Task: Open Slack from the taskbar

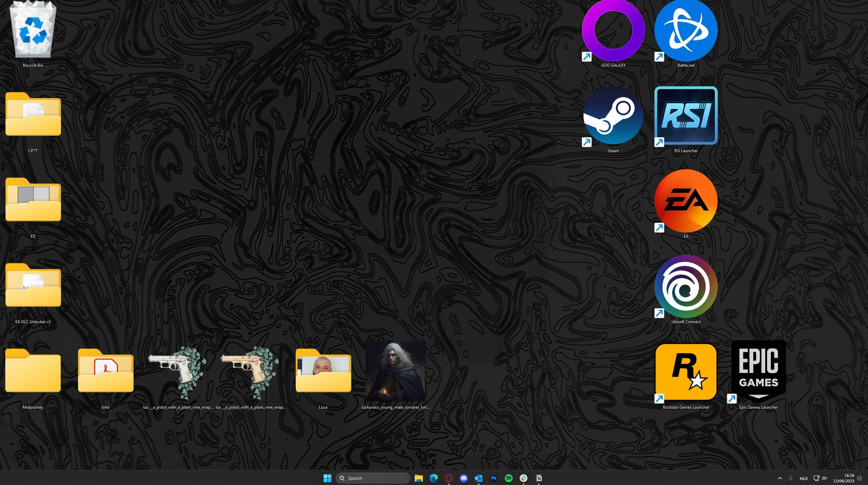Action: tap(524, 478)
